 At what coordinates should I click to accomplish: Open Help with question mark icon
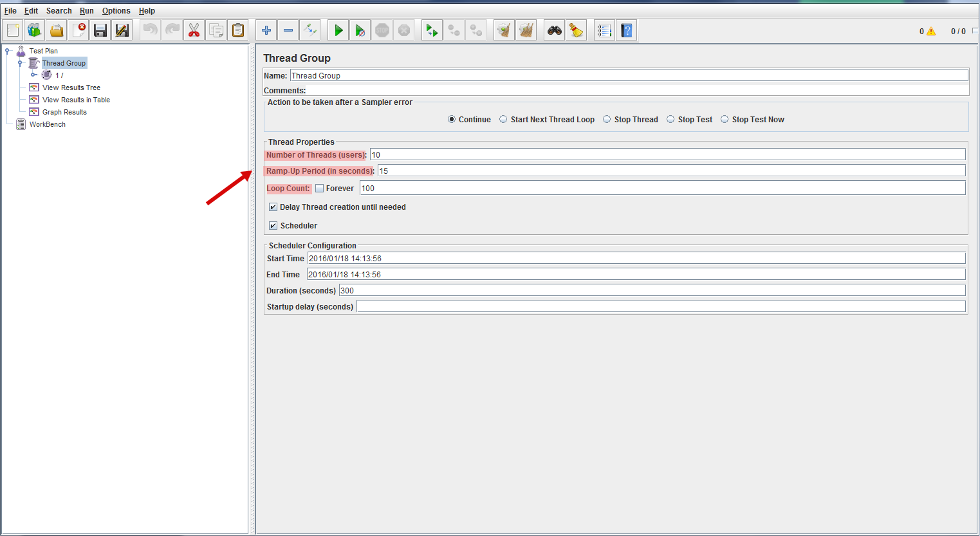627,30
